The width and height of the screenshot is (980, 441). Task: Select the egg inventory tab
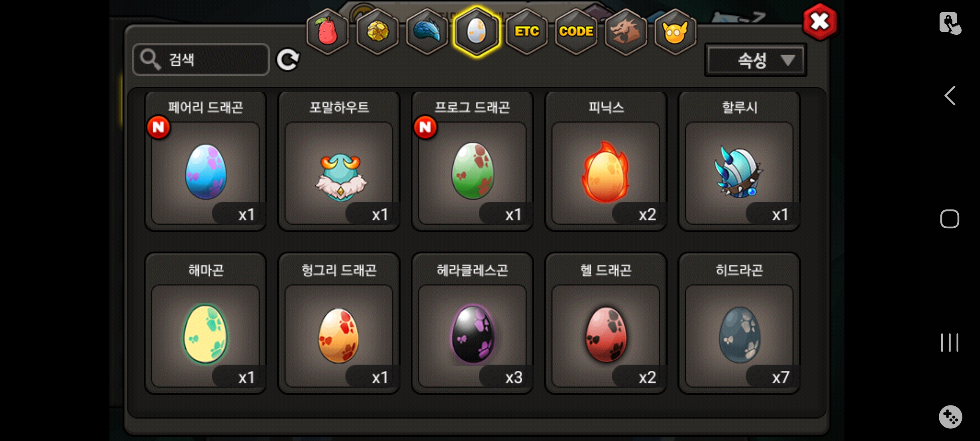[477, 31]
